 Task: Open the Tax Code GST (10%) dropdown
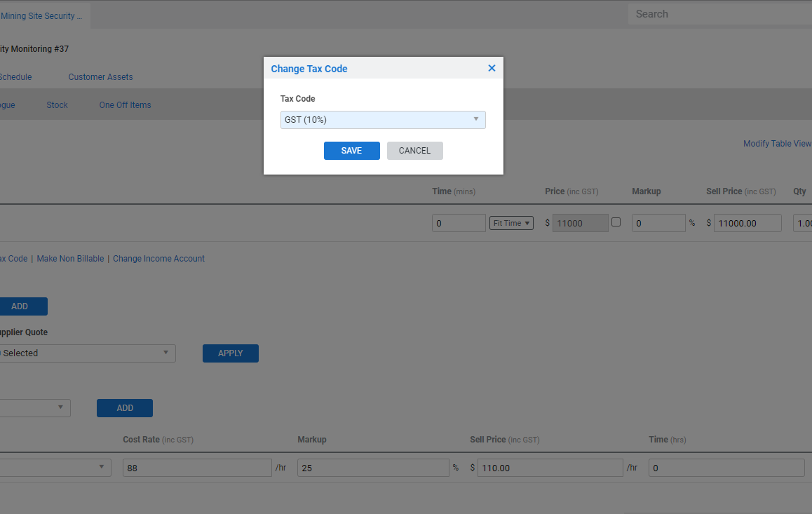pyautogui.click(x=383, y=120)
